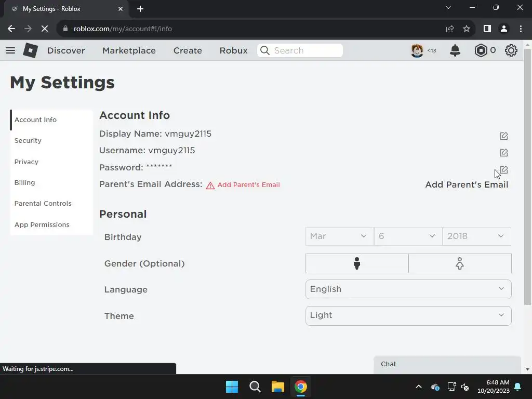532x399 pixels.
Task: Open the Chrome profile icon
Action: click(504, 29)
